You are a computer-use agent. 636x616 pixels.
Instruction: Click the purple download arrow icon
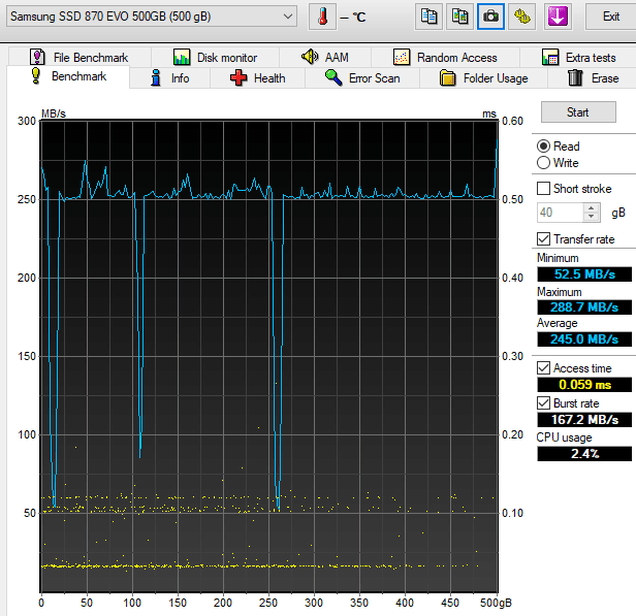coord(558,17)
